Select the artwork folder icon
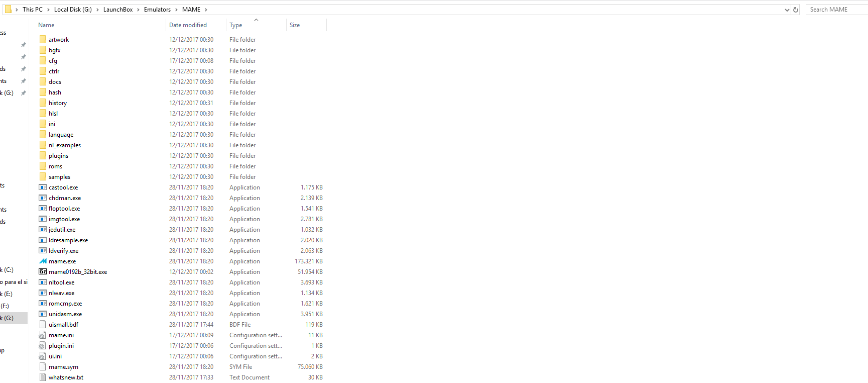868x383 pixels. point(43,39)
